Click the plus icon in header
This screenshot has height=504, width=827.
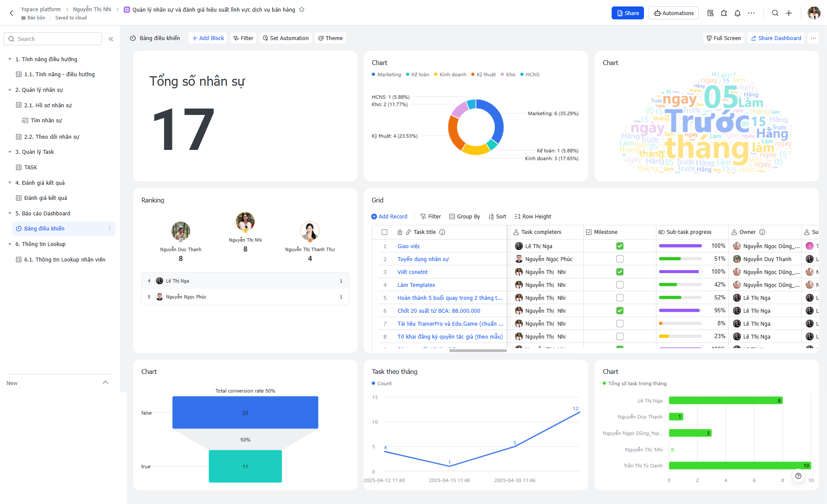(x=789, y=13)
